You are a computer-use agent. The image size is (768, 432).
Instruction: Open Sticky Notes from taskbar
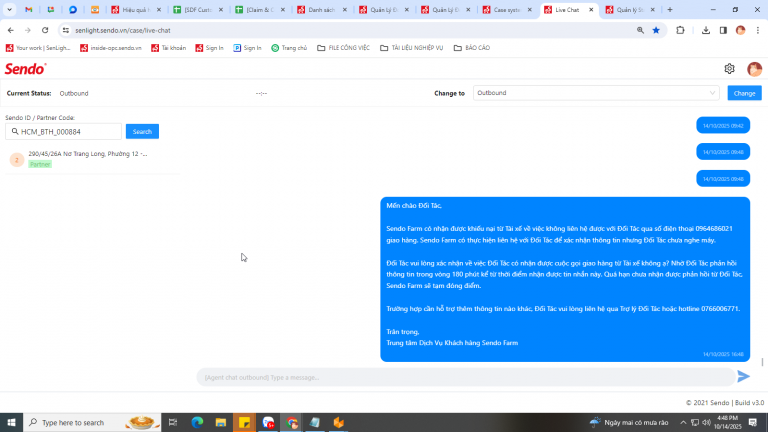[244, 422]
